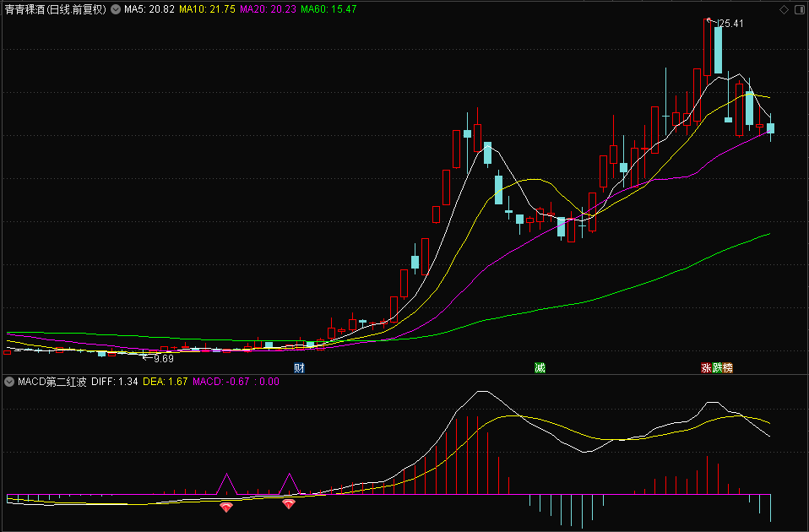Screen dimensions: 809x532
Task: Click the orange 榜 marker
Action: pos(727,368)
